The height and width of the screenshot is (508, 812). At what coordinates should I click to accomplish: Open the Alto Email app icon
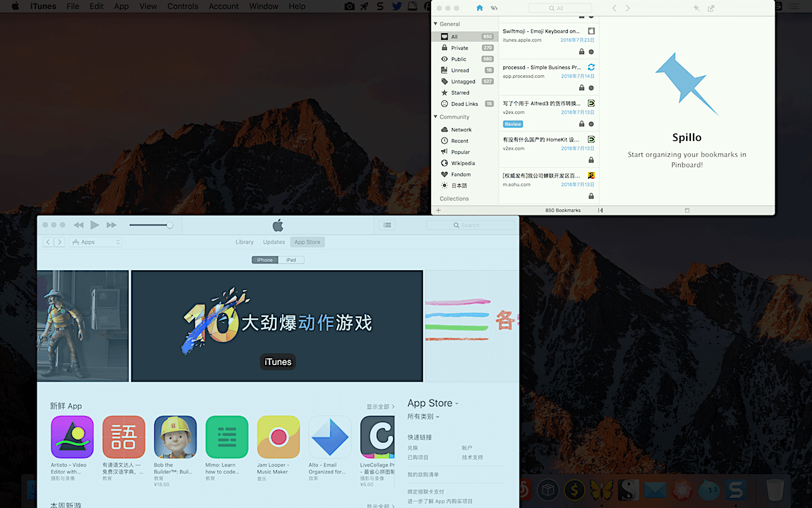(330, 437)
